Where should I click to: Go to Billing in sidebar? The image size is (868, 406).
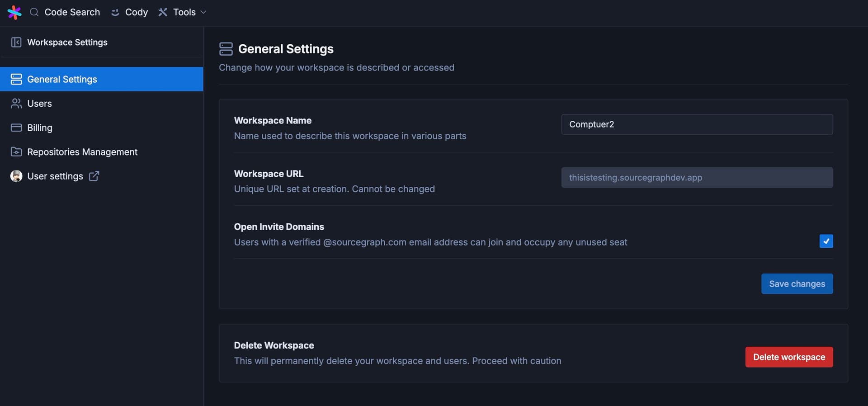click(x=102, y=127)
